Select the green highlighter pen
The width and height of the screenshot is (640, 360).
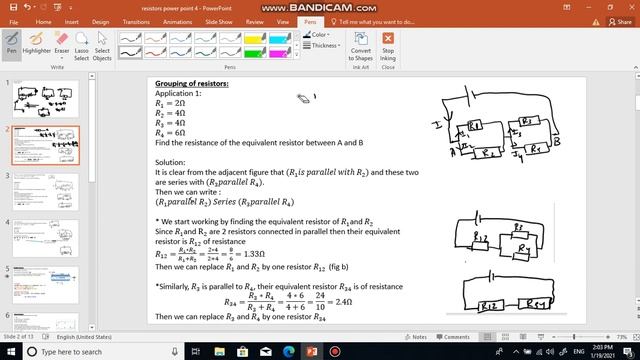click(x=255, y=52)
